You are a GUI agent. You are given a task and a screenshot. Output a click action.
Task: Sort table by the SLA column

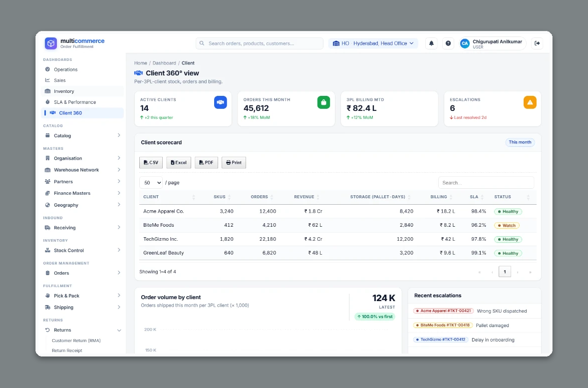[x=477, y=197]
